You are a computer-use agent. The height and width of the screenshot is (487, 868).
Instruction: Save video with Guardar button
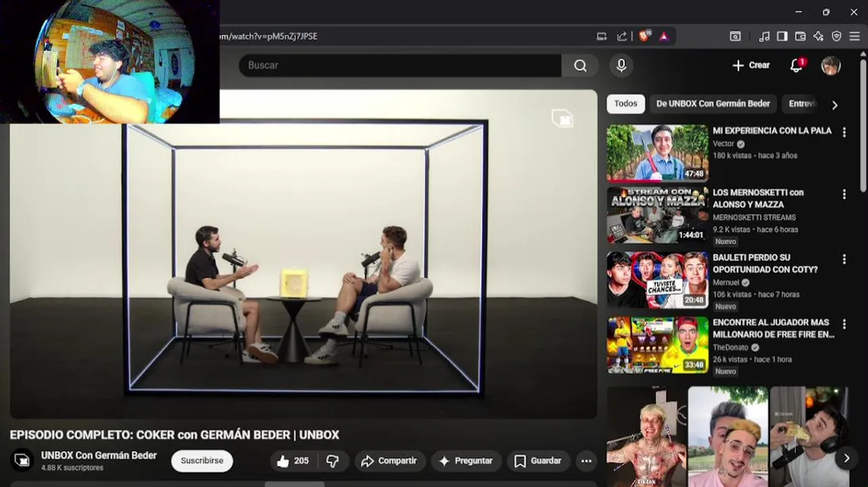coord(538,461)
